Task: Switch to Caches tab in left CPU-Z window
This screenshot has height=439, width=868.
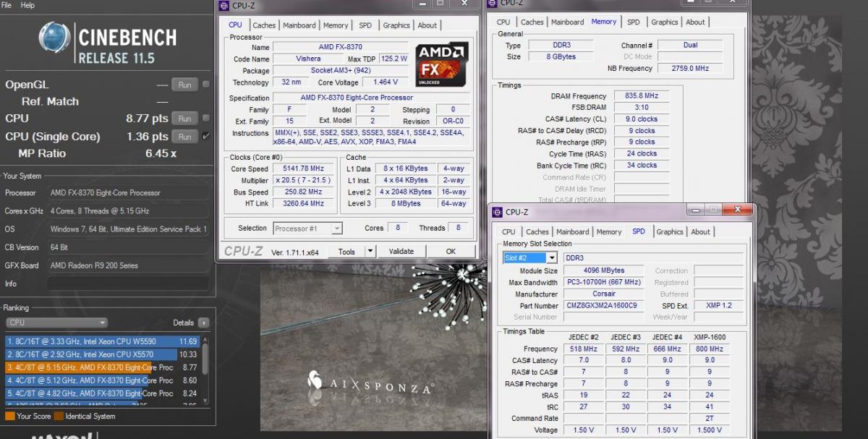Action: tap(264, 25)
